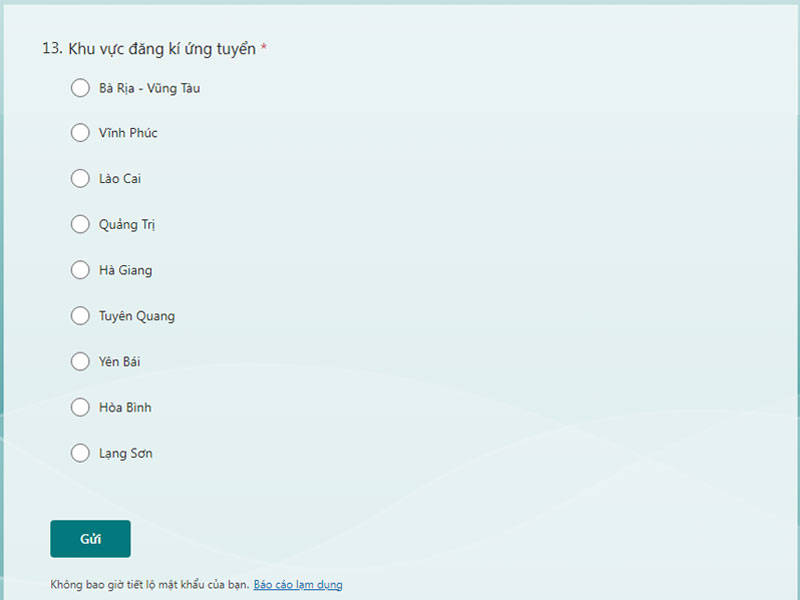The width and height of the screenshot is (800, 600).
Task: Select the Bà Rịa - Vũng Tàu radio button
Action: coord(80,88)
